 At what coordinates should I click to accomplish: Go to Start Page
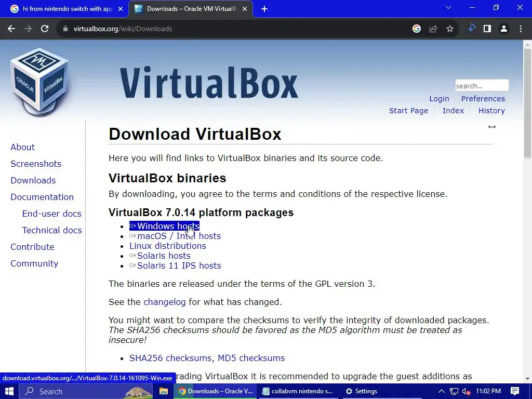click(408, 111)
